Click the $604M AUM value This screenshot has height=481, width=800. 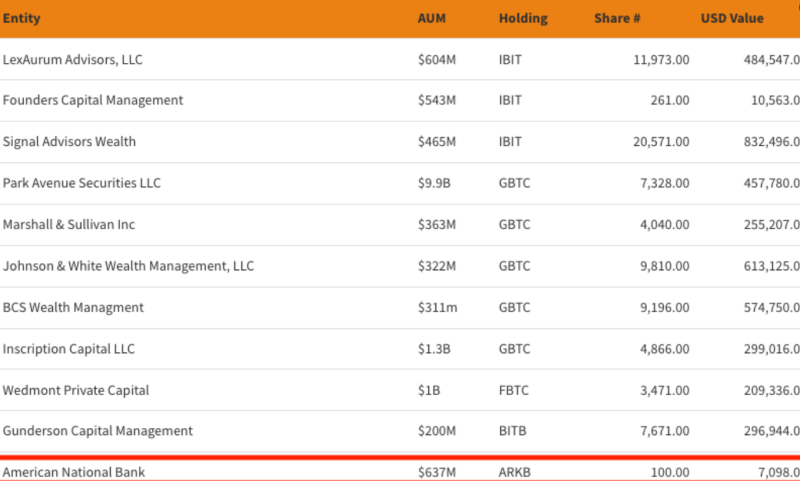[437, 60]
